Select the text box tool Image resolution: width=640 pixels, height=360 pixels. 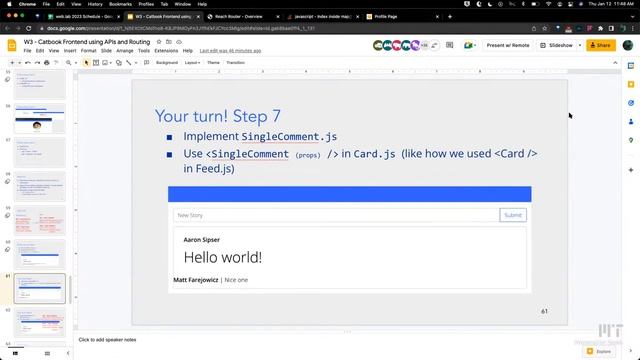[96, 63]
